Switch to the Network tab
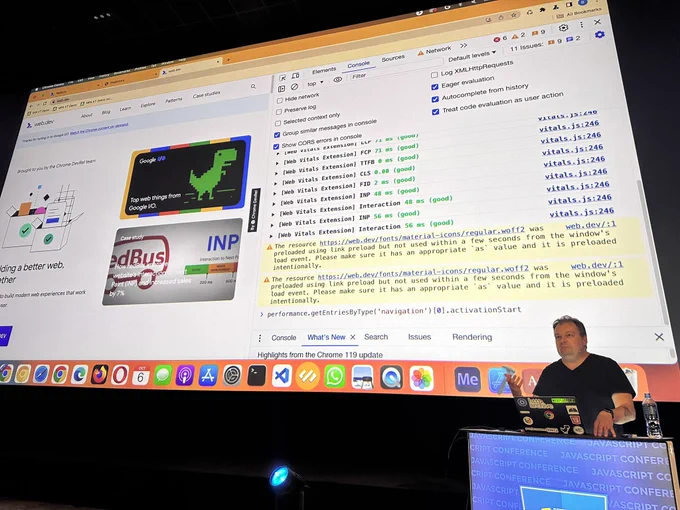Image resolution: width=680 pixels, height=510 pixels. [x=435, y=51]
